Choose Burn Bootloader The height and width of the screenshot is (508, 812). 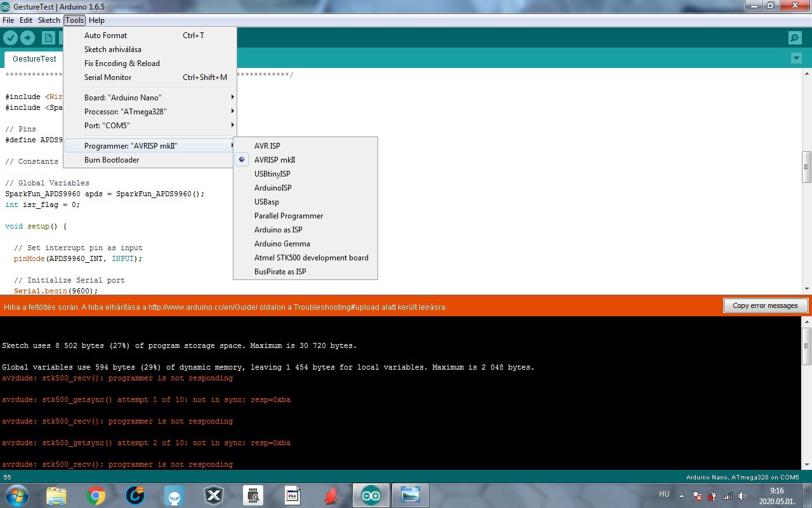pos(150,160)
